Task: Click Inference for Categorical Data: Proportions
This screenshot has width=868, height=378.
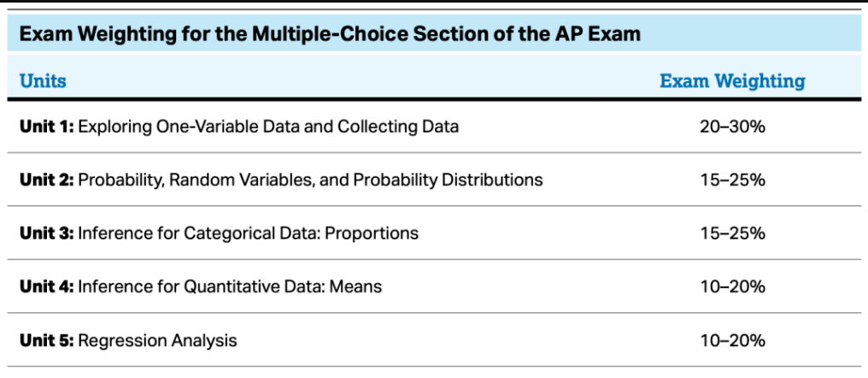Action: point(248,233)
